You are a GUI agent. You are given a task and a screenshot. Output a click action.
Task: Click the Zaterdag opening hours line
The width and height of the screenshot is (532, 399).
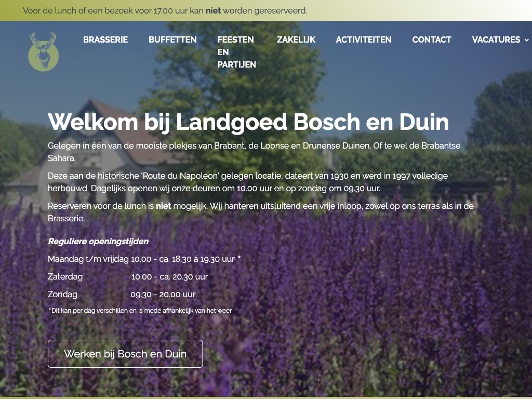click(x=128, y=276)
